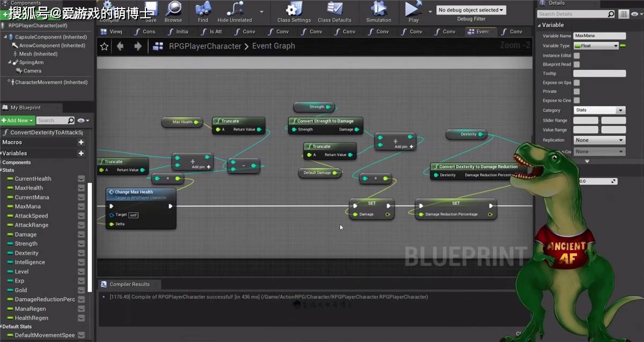This screenshot has width=644, height=342.
Task: Click the container type pill beside Float
Action: [x=623, y=46]
